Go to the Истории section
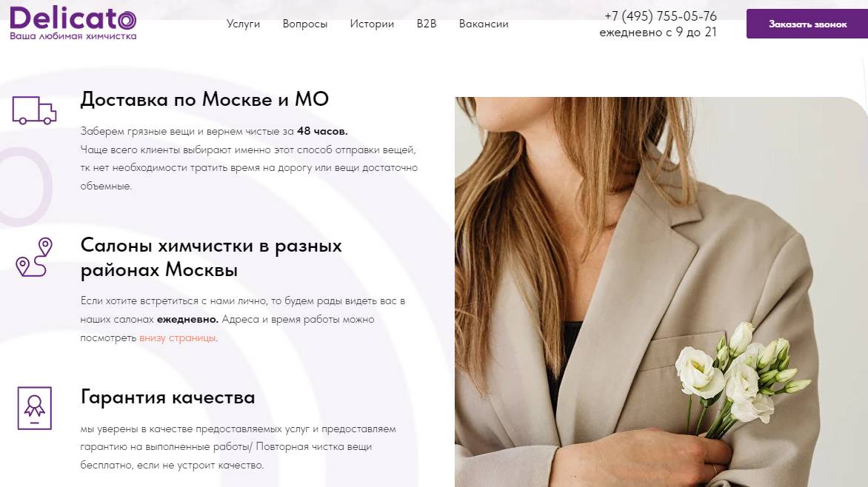 click(x=372, y=24)
